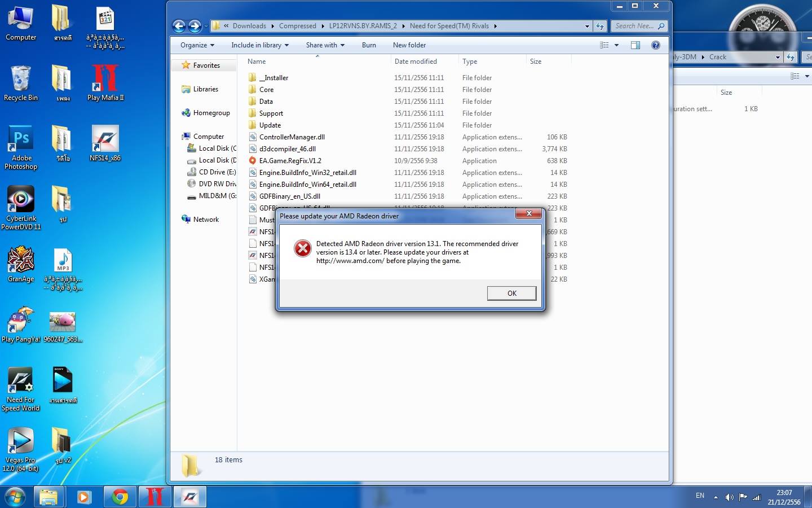812x508 pixels.
Task: Open the Vegas Pro 12.0 shortcut
Action: pos(21,450)
